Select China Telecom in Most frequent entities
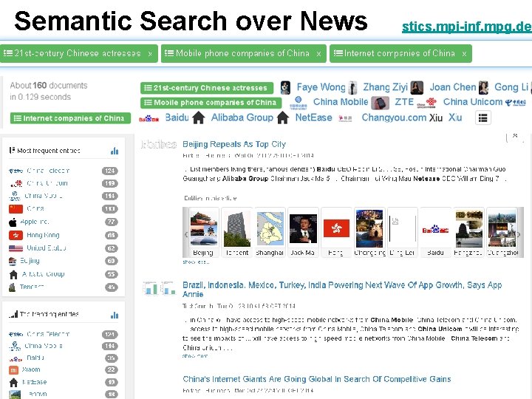532x399 pixels. point(48,171)
